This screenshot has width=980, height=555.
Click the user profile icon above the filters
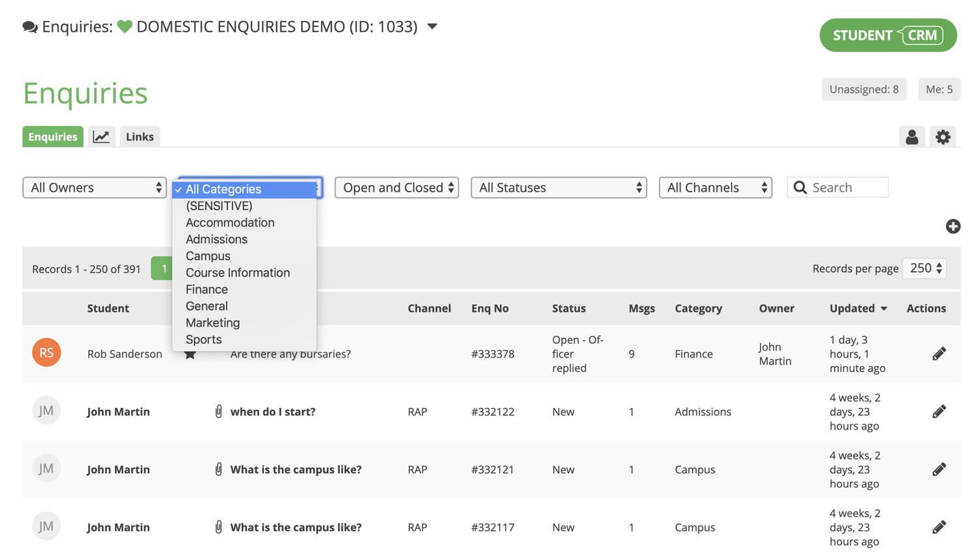pos(912,137)
